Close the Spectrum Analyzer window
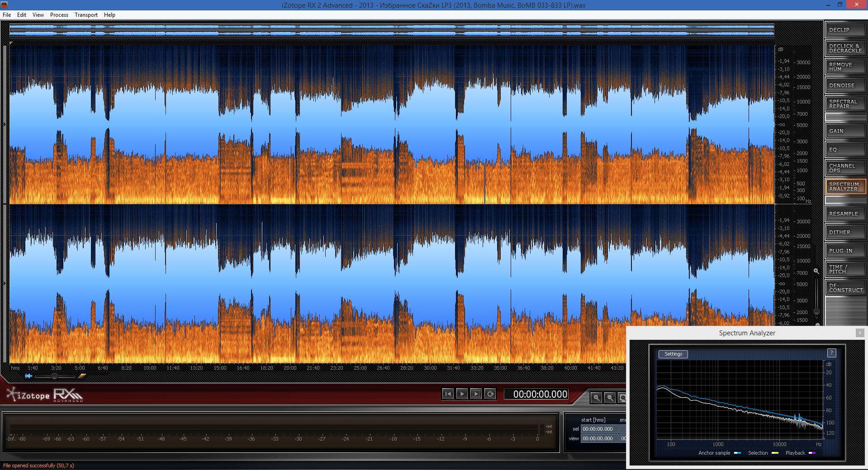The image size is (868, 470). (x=860, y=333)
